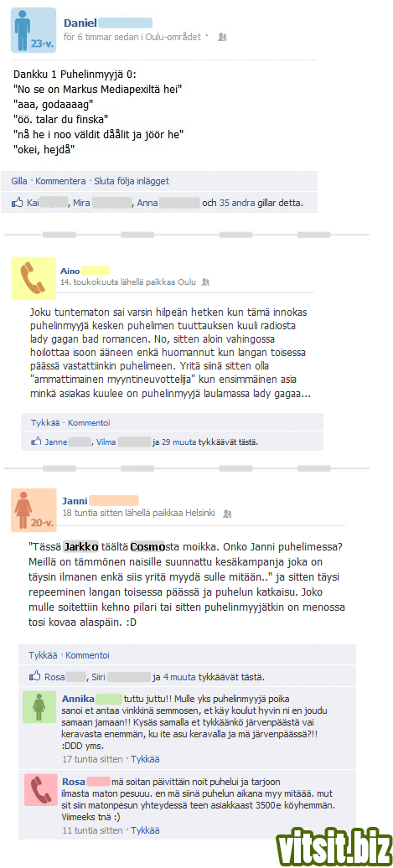Click Rosa's pink telephone avatar icon
This screenshot has height=868, width=393.
click(x=40, y=789)
